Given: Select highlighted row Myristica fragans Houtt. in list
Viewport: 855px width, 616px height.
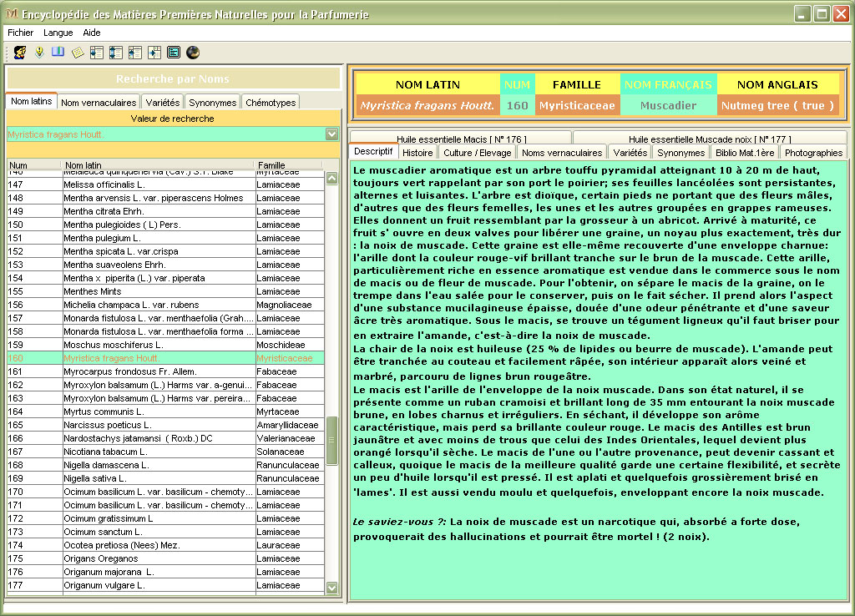Looking at the screenshot, I should 166,358.
